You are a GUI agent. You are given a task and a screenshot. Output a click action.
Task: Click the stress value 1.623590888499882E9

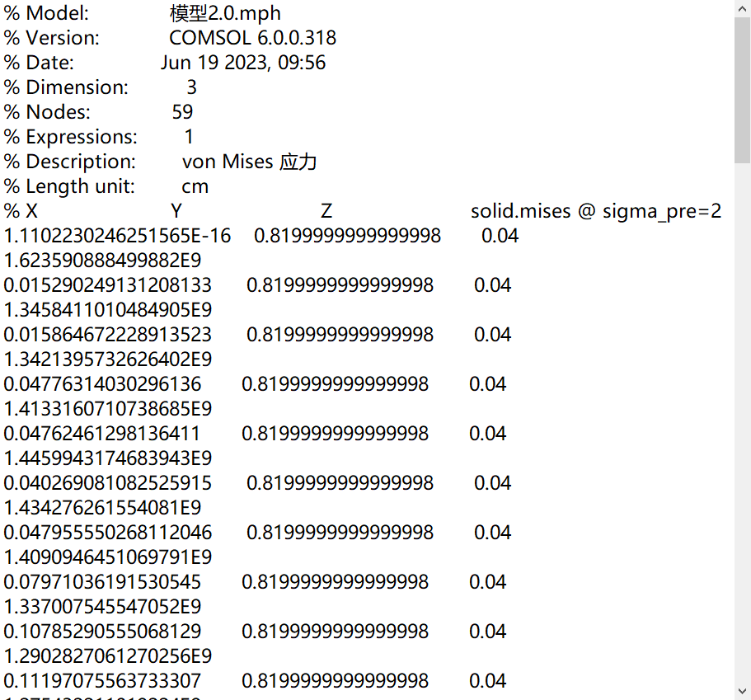[x=102, y=261]
